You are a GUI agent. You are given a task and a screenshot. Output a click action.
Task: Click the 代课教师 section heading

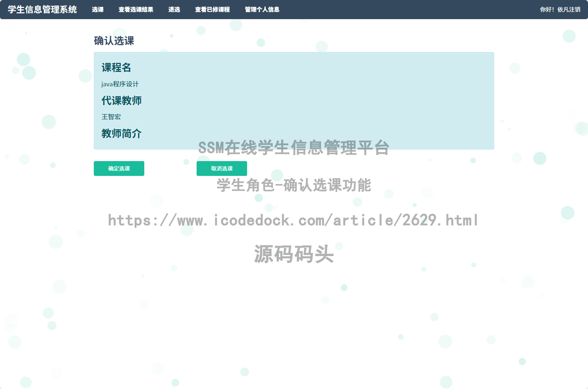point(122,100)
